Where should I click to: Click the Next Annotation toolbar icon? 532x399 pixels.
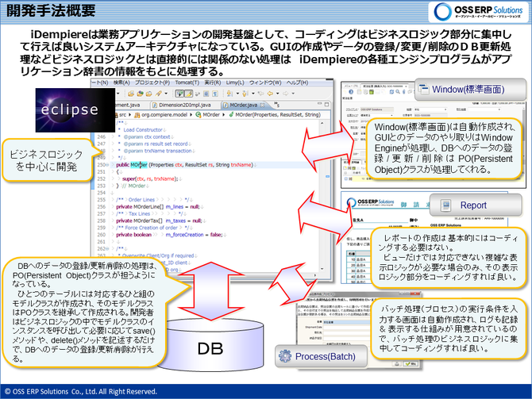(229, 94)
